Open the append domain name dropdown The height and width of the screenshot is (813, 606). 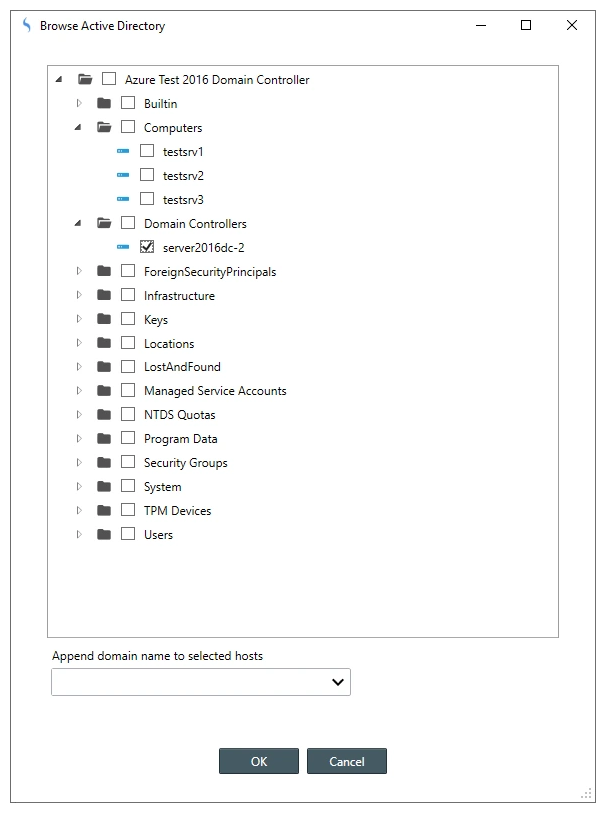[x=338, y=682]
